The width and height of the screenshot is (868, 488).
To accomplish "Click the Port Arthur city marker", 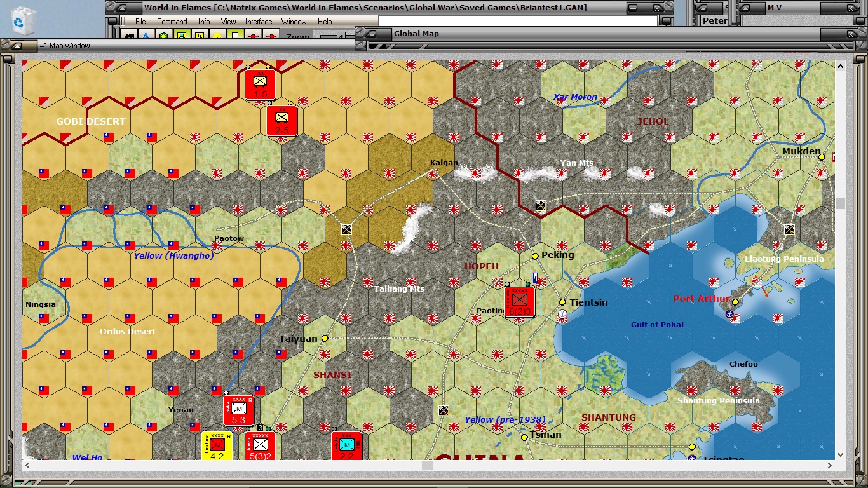I will click(735, 302).
